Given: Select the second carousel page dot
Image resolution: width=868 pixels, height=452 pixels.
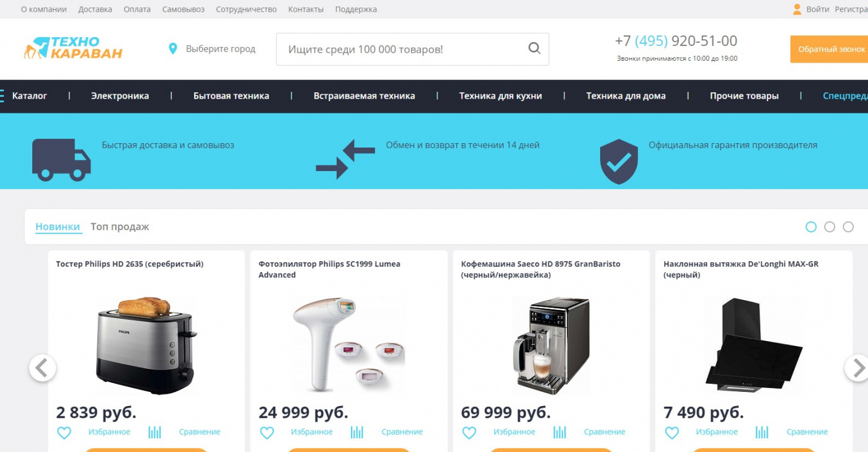Looking at the screenshot, I should point(830,227).
